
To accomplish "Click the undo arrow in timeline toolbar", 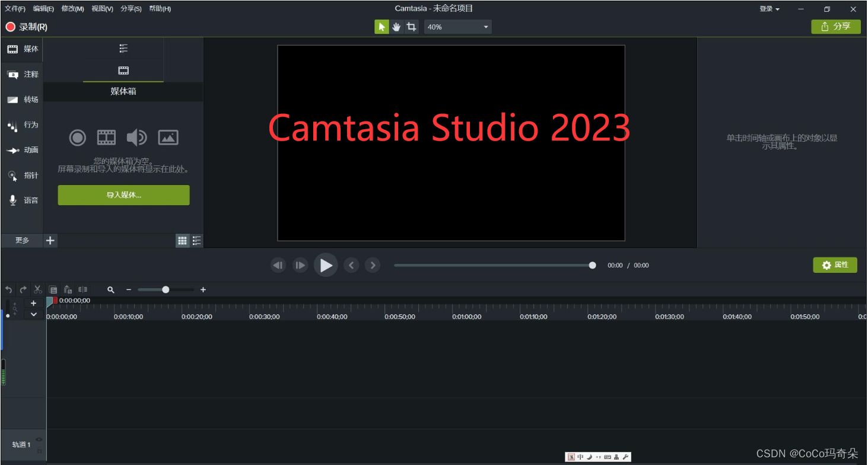I will point(8,289).
